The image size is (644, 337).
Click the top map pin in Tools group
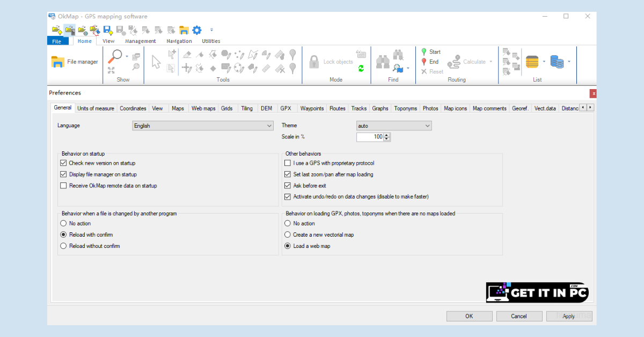tap(292, 54)
